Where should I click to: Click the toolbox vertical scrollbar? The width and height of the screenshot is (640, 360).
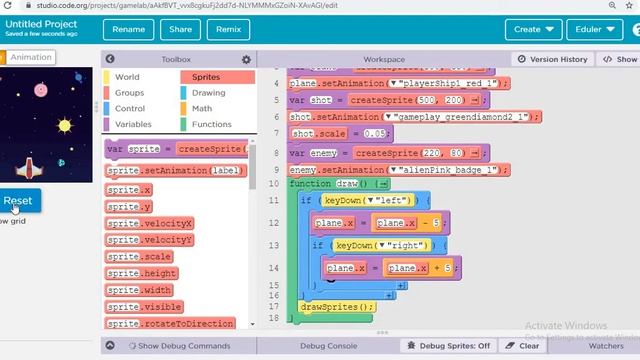(252, 167)
